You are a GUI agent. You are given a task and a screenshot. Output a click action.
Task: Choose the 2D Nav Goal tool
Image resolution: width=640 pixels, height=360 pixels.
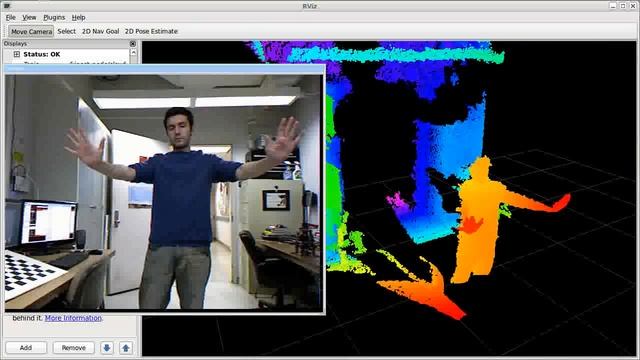click(100, 31)
